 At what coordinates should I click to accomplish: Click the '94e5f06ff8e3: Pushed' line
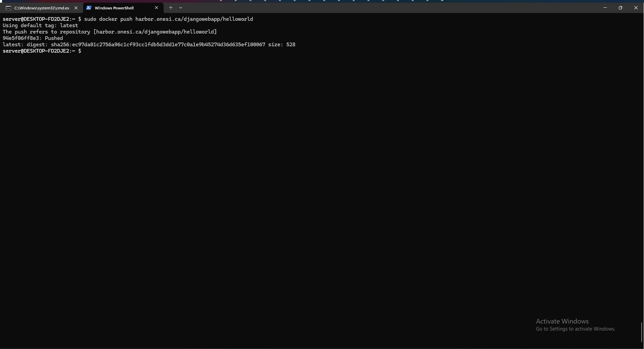pyautogui.click(x=33, y=38)
